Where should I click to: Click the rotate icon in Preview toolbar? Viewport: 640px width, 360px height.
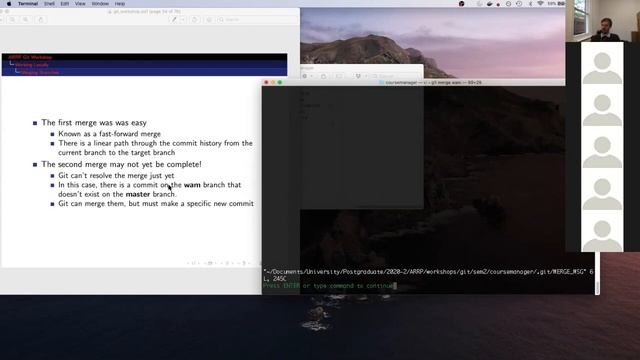click(x=195, y=20)
